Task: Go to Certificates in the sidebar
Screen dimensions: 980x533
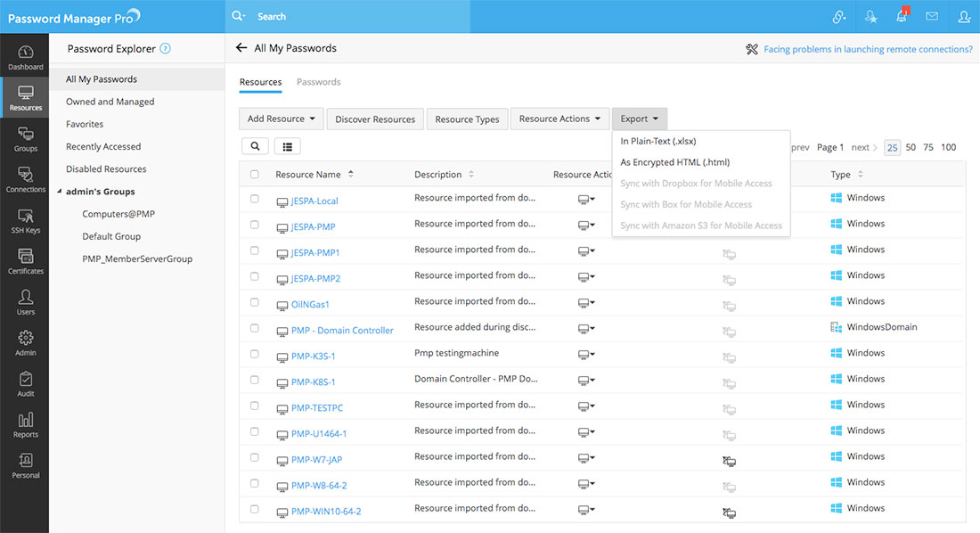Action: point(25,261)
